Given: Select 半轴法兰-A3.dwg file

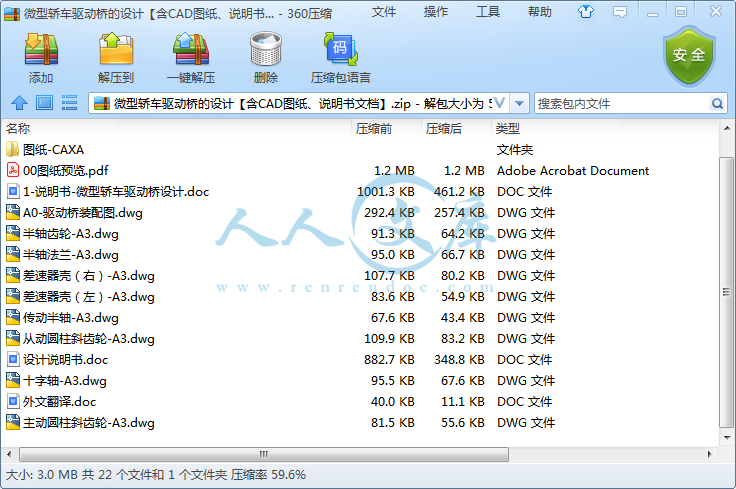Looking at the screenshot, I should pyautogui.click(x=70, y=255).
